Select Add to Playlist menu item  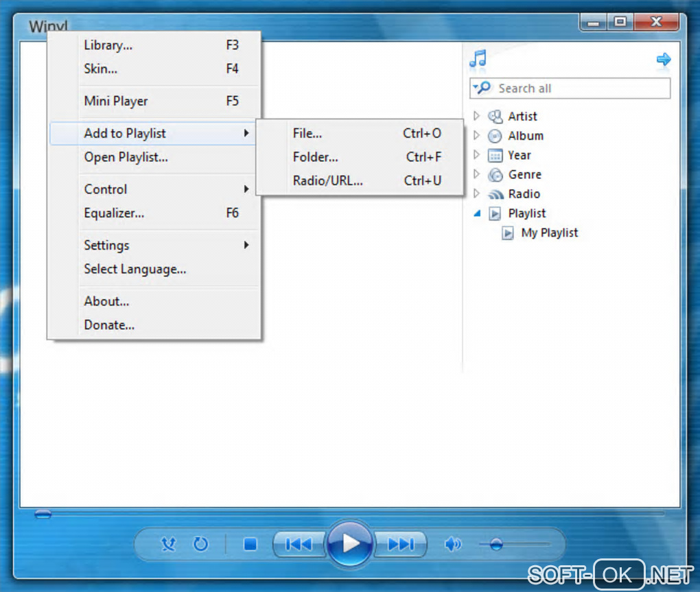(154, 133)
